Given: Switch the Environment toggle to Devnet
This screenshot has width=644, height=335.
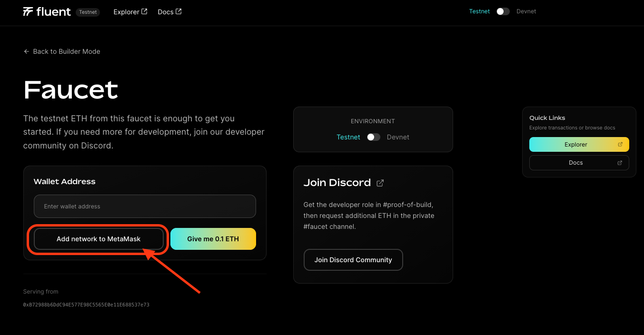Looking at the screenshot, I should (x=398, y=137).
